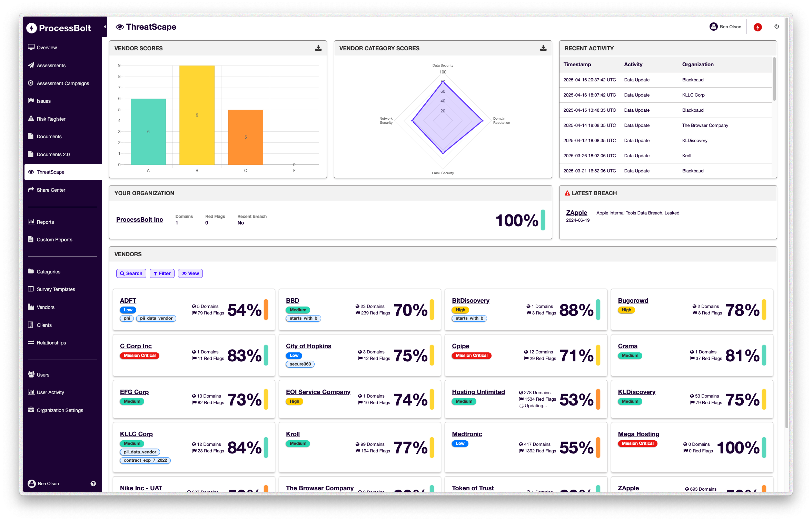Screen dimensions: 812x521
Task: Click the Search button in the Vendors panel
Action: [x=131, y=273]
